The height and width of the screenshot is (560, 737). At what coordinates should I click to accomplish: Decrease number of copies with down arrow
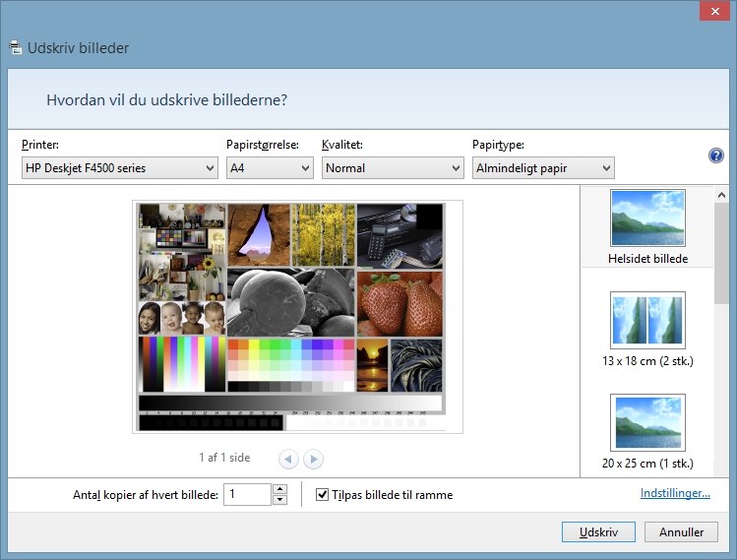[x=280, y=500]
